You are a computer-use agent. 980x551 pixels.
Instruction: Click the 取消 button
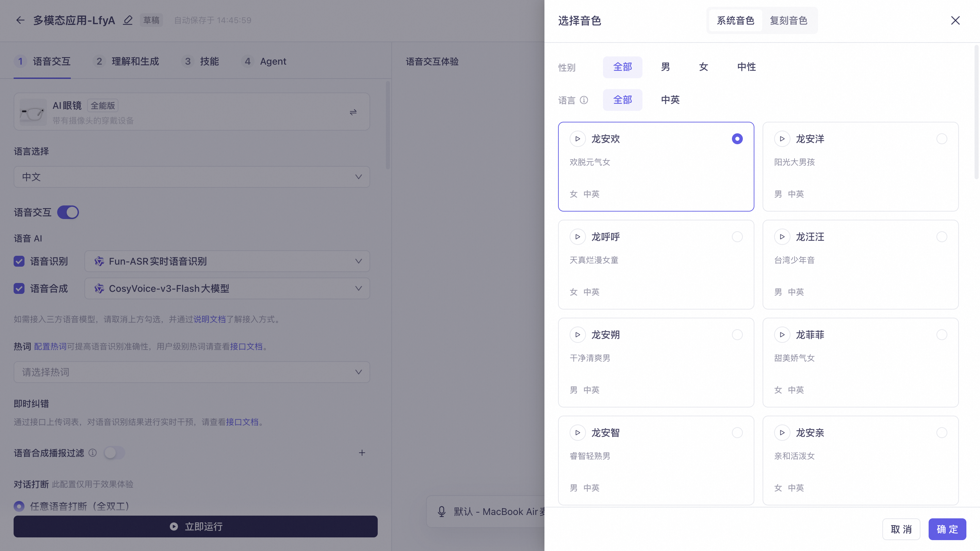pos(901,529)
